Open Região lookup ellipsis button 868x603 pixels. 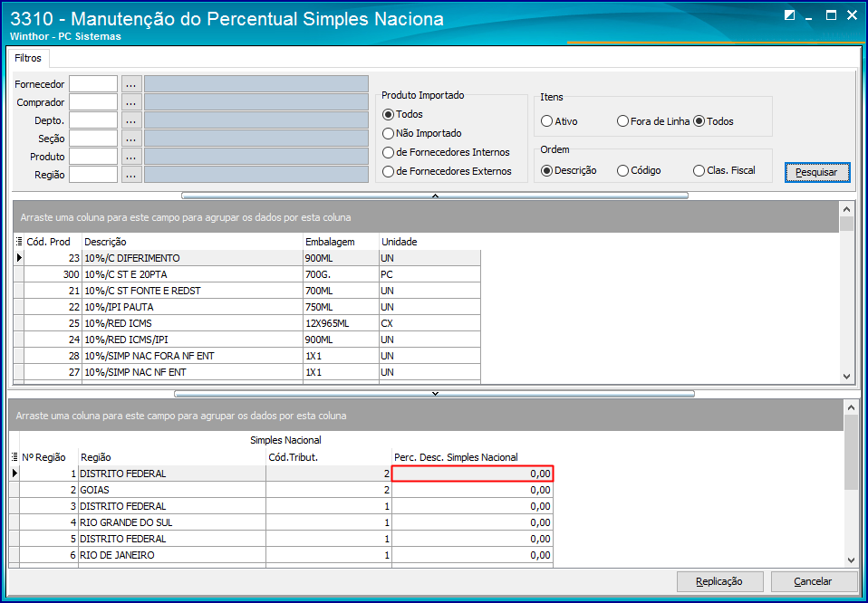click(131, 175)
